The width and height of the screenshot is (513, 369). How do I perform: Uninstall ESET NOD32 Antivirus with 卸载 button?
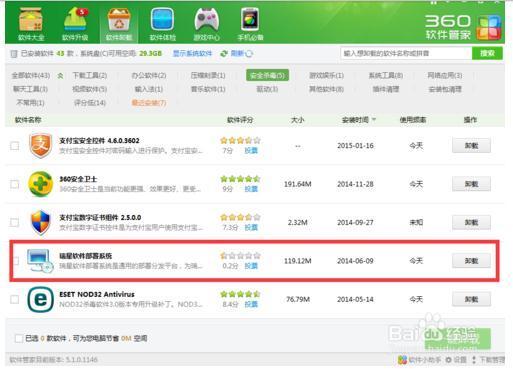(471, 299)
